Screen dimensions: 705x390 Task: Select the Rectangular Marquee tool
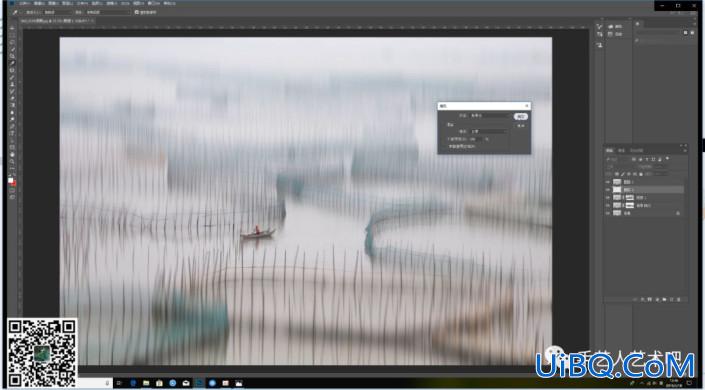[x=13, y=36]
